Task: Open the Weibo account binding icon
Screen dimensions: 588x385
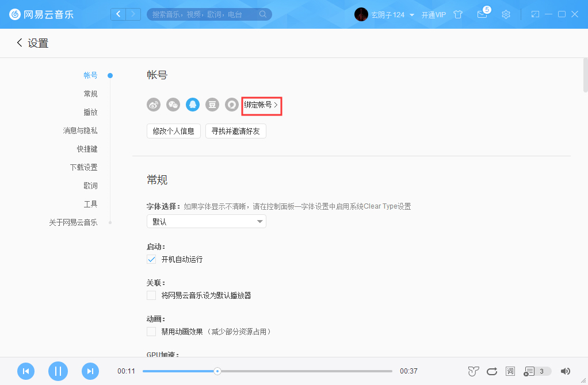Action: 153,104
